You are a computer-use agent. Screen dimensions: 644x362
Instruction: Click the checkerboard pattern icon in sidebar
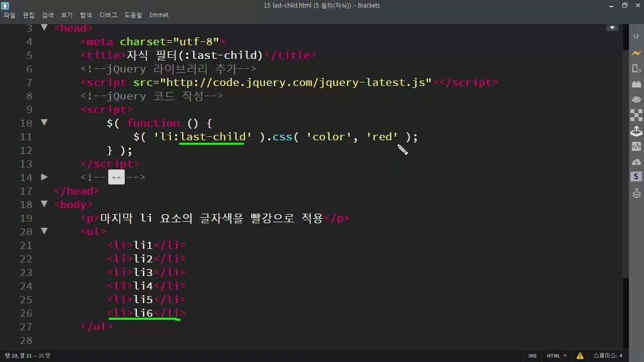tap(636, 115)
